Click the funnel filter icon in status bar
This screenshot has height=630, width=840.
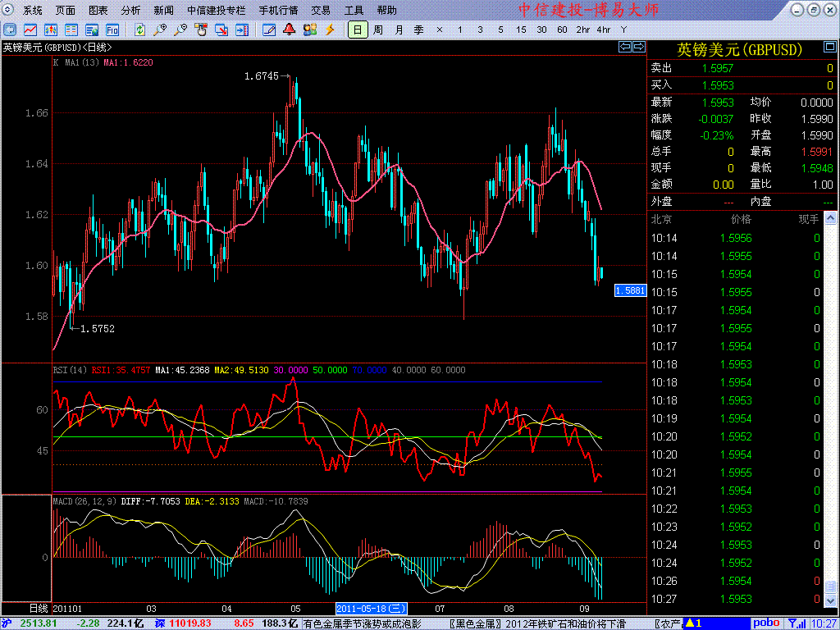tap(792, 623)
